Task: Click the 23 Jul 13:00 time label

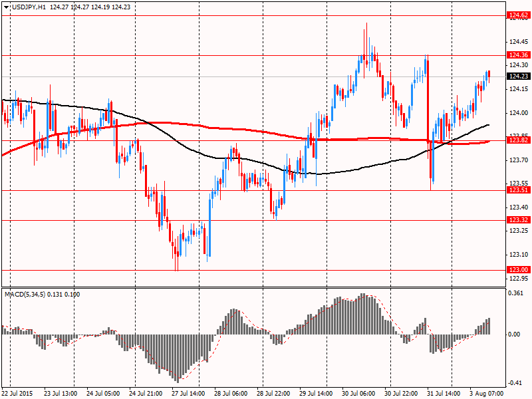Action: pos(61,394)
